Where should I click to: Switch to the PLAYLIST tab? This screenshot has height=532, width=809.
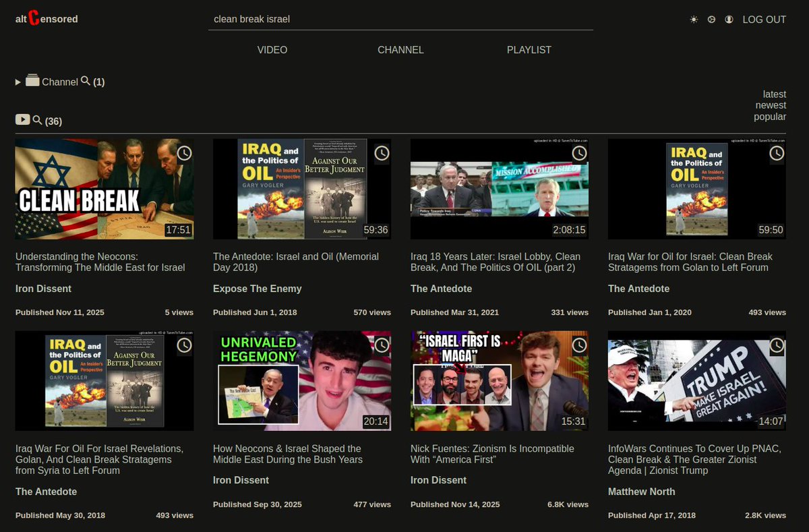tap(529, 50)
